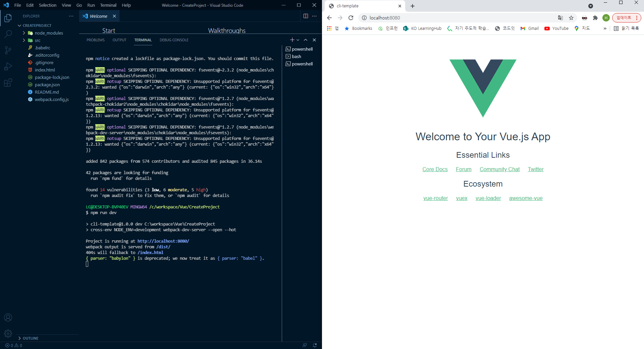Open the reading list button in Chrome

click(x=626, y=29)
